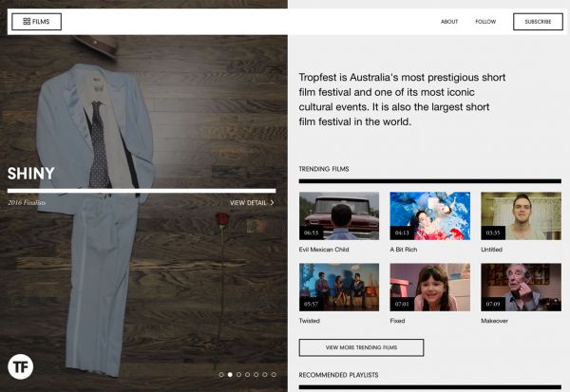Viewport: 570px width, 392px height.
Task: Open the Follow menu item
Action: 485,22
